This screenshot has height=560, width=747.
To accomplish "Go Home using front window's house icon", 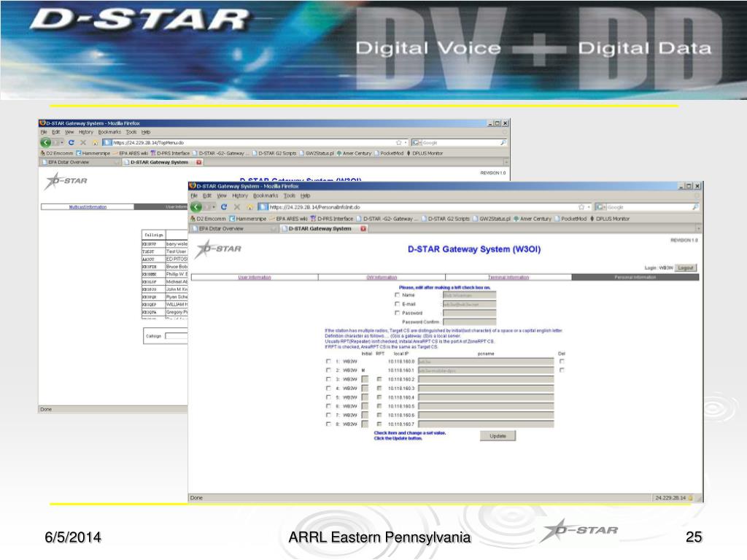I will (249, 207).
